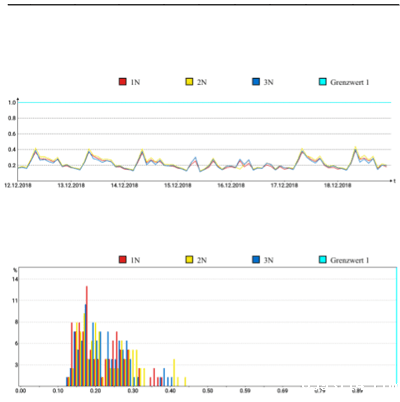The image size is (400, 402).
Task: Click the red 1N legend swatch in top chart
Action: coord(123,82)
